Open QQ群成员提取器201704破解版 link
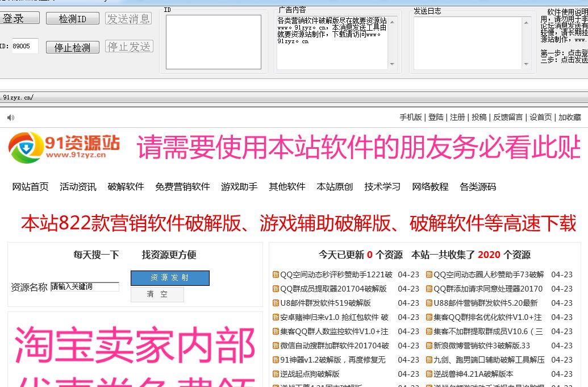The image size is (588, 387). [x=333, y=289]
